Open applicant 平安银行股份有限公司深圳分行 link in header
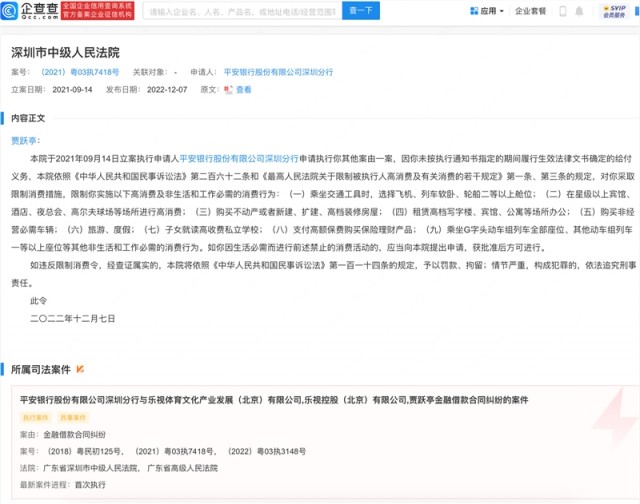This screenshot has height=504, width=640. 278,72
